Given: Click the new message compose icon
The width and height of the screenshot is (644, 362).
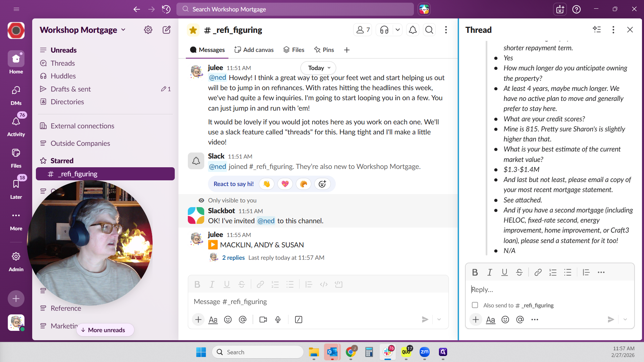Looking at the screenshot, I should click(166, 30).
